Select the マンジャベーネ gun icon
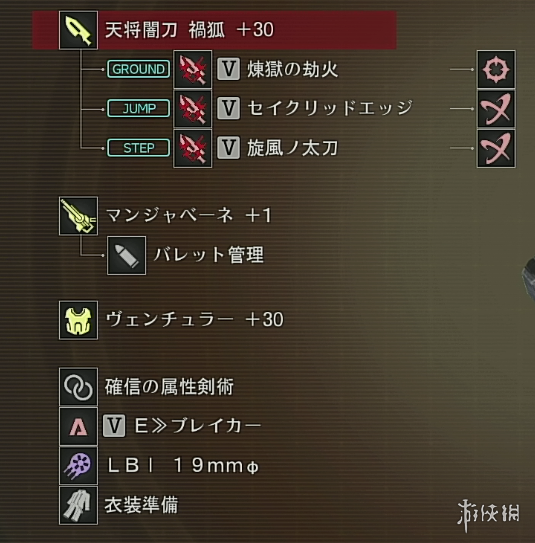This screenshot has width=535, height=543. pos(78,216)
